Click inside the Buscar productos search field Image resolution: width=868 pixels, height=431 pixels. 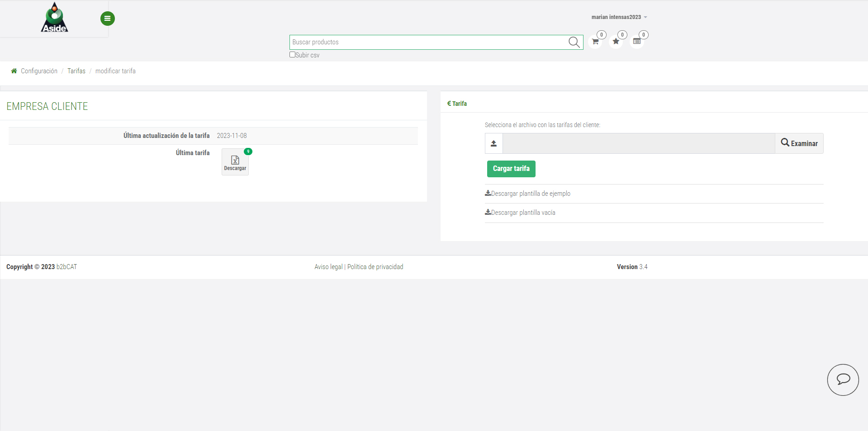[430, 42]
